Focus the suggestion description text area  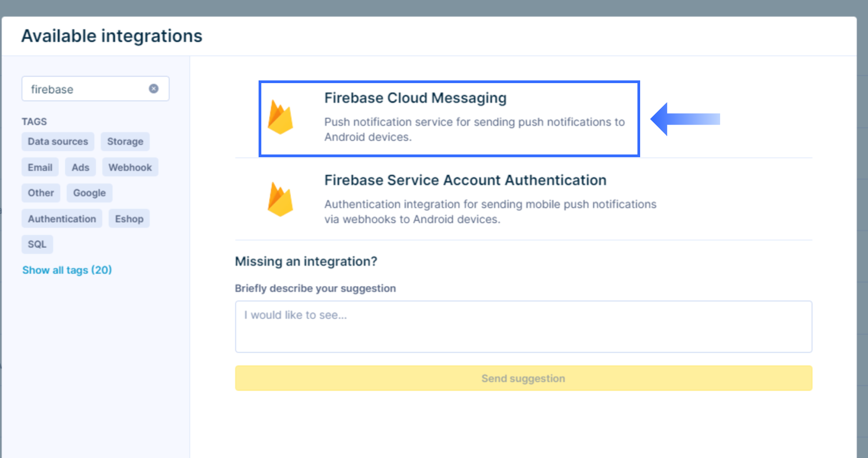(523, 327)
